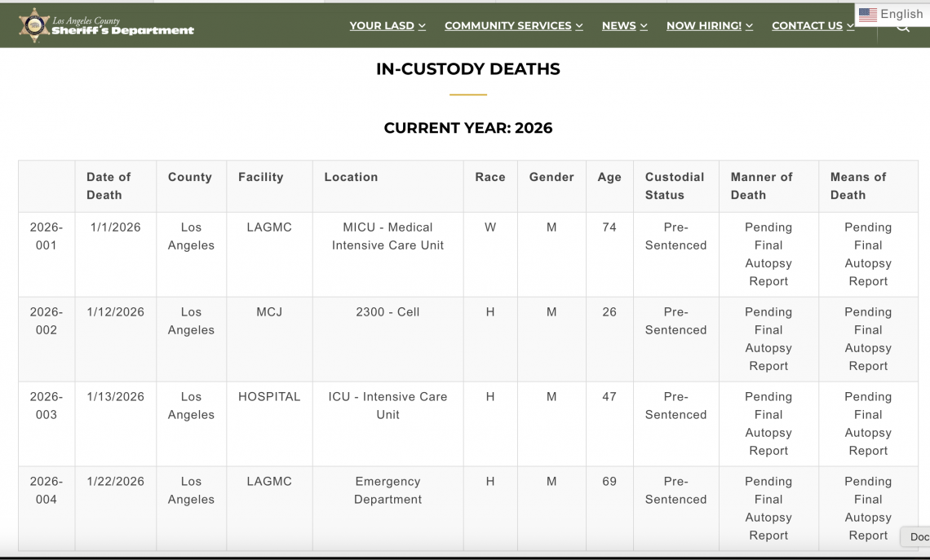Click the age value 26
This screenshot has height=560, width=930.
click(609, 312)
